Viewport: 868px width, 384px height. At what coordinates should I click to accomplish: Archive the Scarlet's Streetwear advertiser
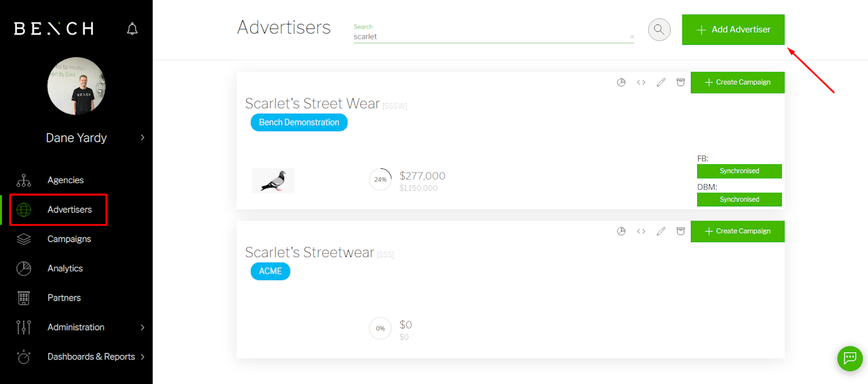(681, 231)
